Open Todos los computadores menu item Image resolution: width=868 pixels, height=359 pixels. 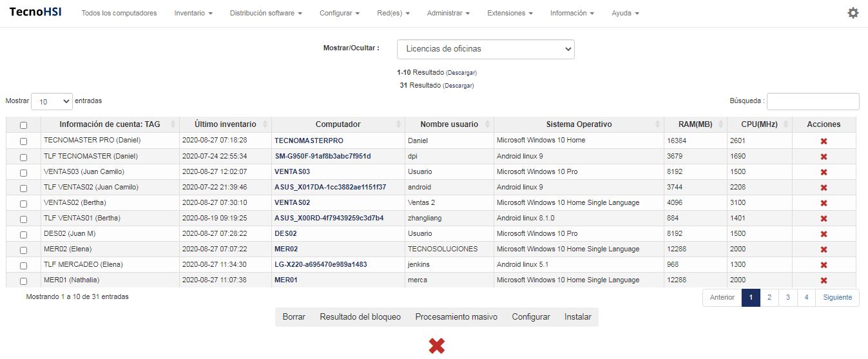119,13
